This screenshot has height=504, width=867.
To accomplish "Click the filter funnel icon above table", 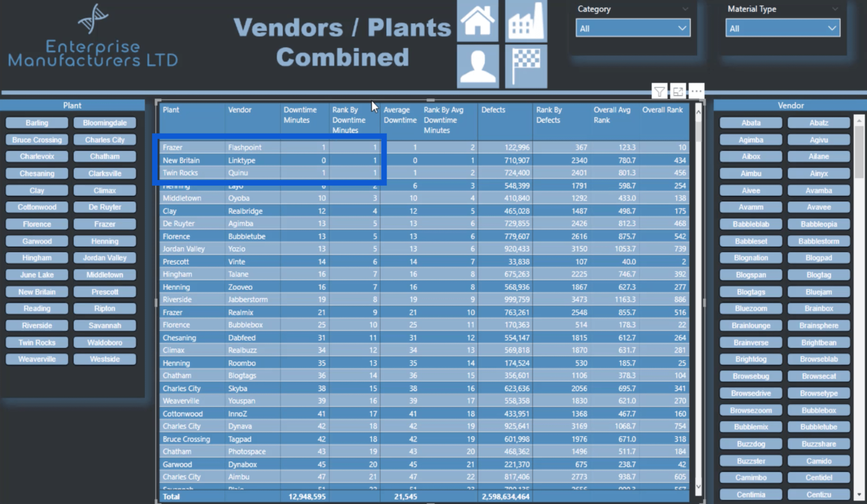I will click(x=659, y=92).
